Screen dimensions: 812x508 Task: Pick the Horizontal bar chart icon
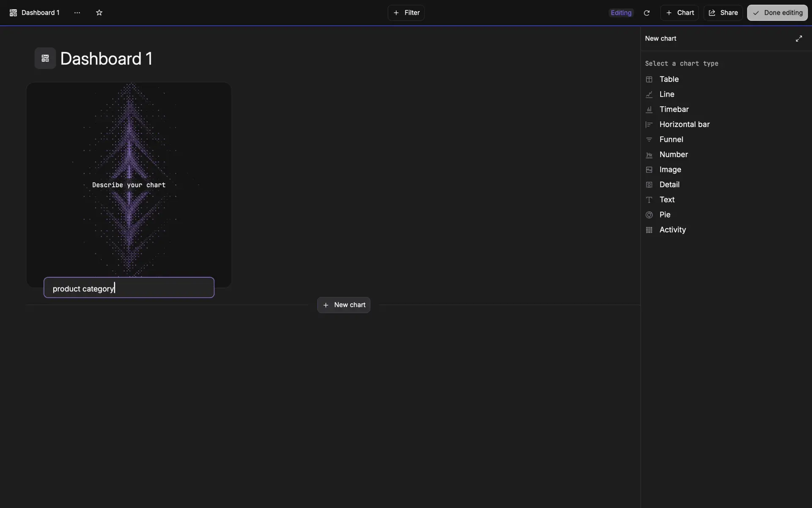tap(649, 124)
